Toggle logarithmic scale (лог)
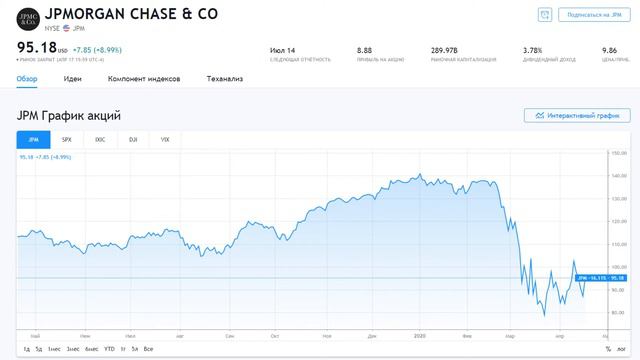This screenshot has height=360, width=640. tap(621, 349)
